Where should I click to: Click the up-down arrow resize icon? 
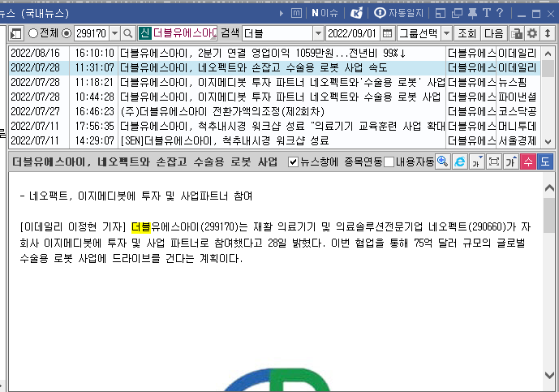click(x=548, y=33)
